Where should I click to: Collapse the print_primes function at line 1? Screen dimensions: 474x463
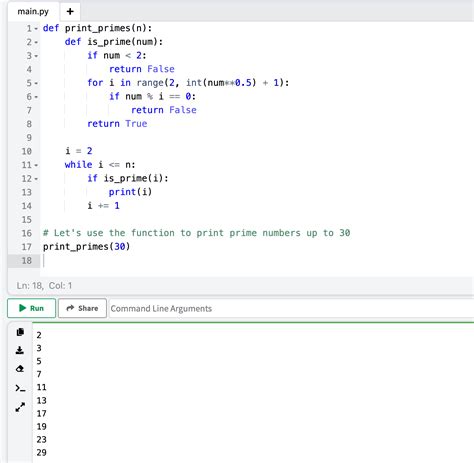pos(36,29)
